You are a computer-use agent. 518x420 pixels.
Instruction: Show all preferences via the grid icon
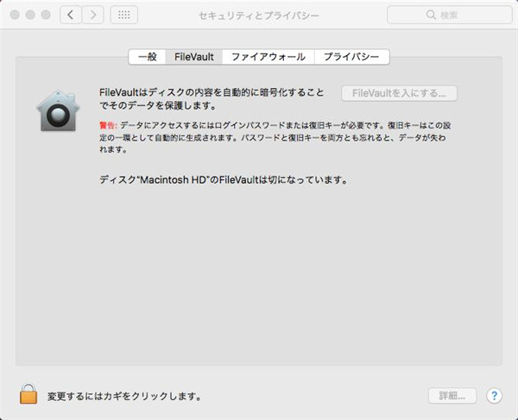point(123,15)
